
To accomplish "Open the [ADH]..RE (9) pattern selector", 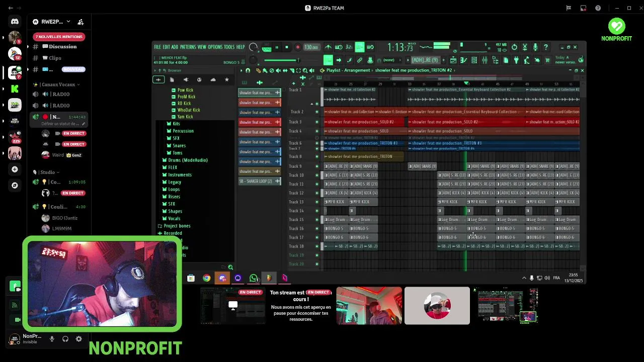I will tap(426, 60).
